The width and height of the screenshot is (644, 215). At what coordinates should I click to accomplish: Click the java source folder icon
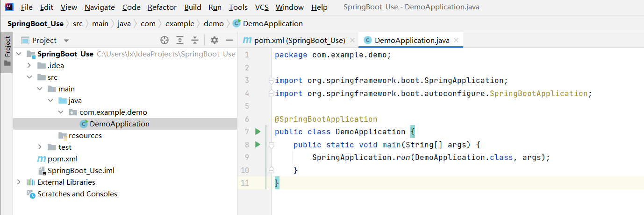(x=63, y=101)
